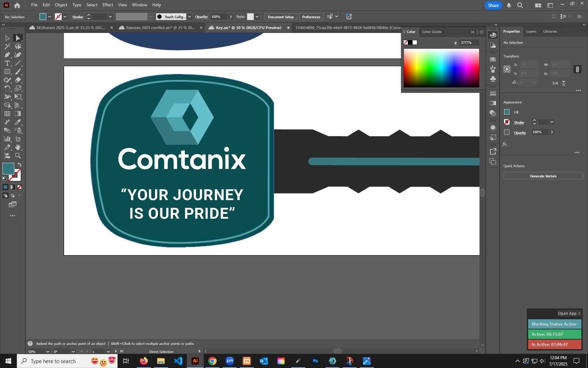Select the Gradient tool
This screenshot has width=588, height=368.
[18, 114]
